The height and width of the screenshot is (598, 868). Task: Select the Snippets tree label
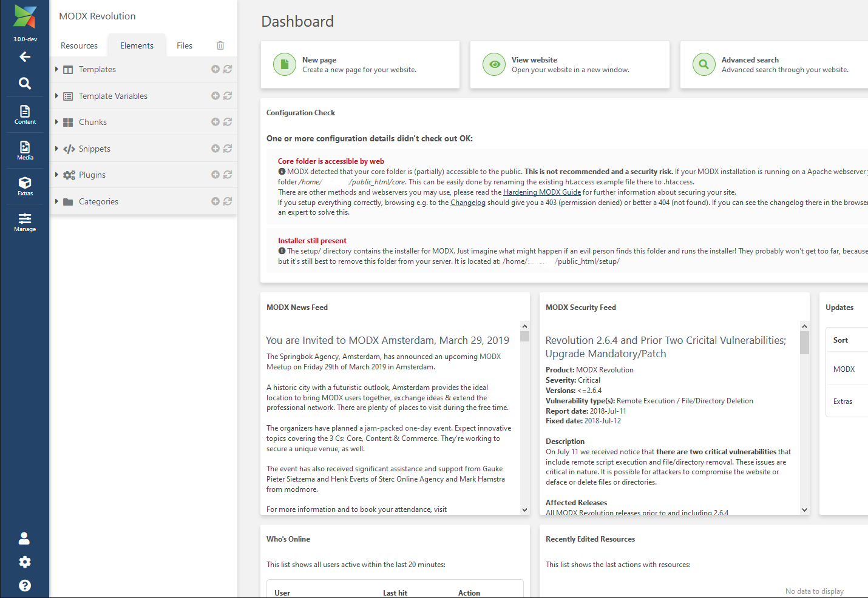click(x=95, y=149)
